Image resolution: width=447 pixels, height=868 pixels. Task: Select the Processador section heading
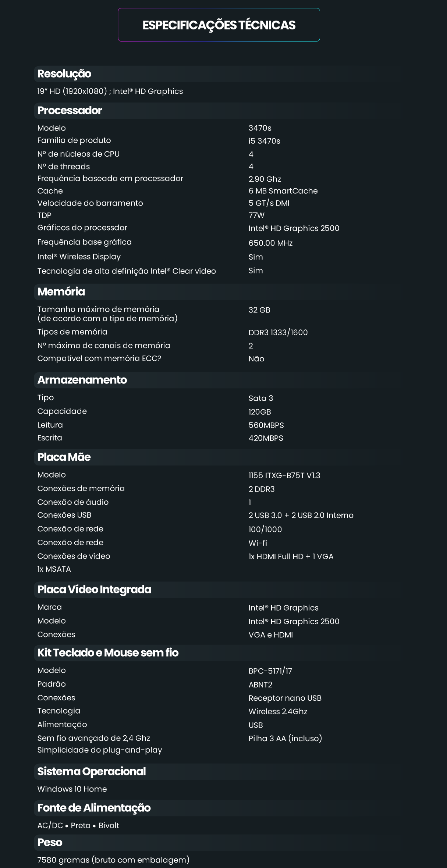click(70, 110)
